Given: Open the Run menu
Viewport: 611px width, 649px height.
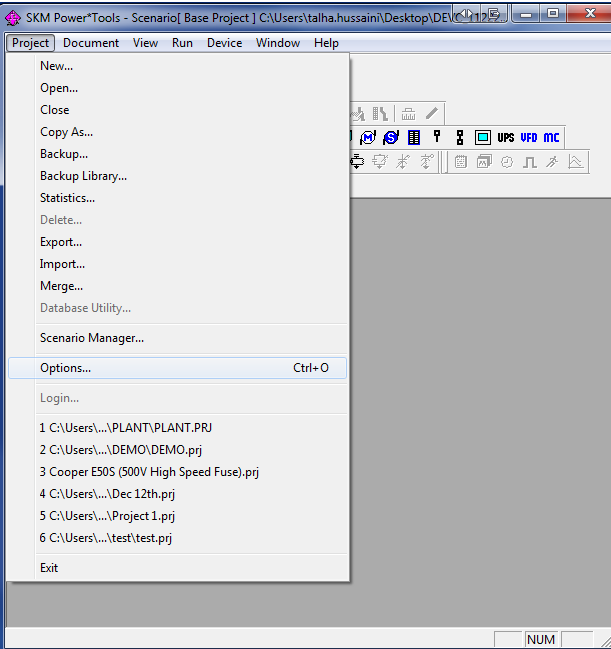Looking at the screenshot, I should pos(182,43).
